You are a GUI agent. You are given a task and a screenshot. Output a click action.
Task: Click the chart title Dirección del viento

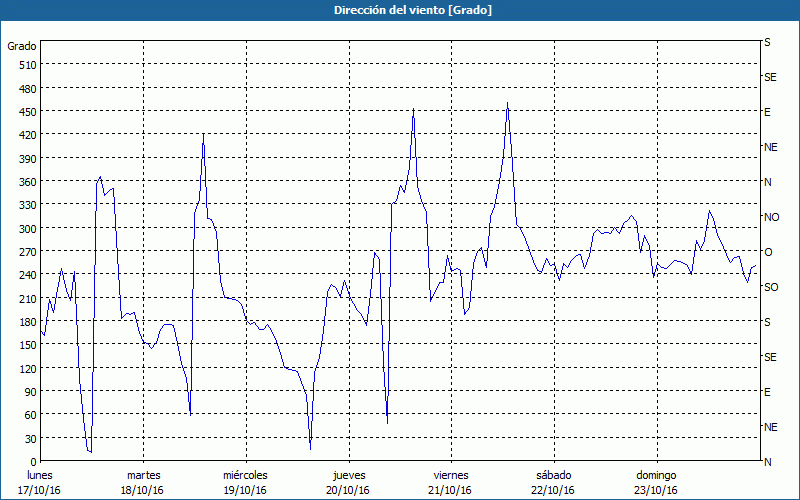[x=399, y=10]
